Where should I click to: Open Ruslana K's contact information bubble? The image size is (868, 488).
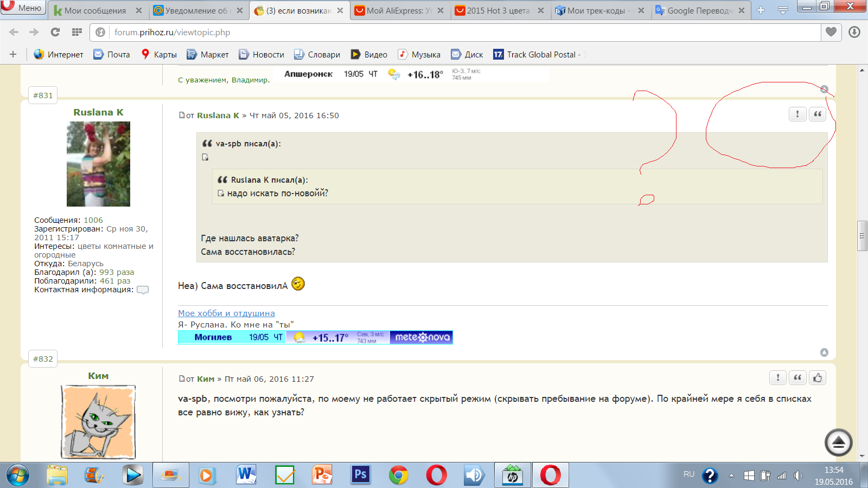143,290
